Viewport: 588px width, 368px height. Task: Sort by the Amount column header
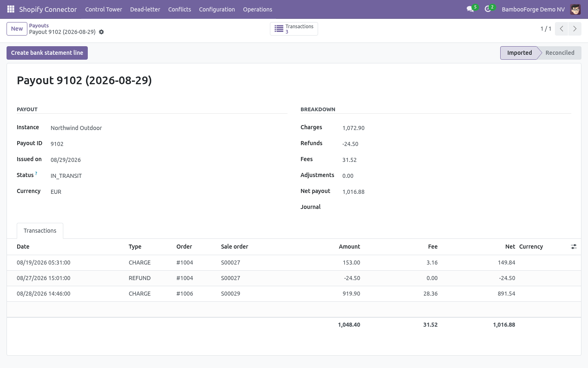pyautogui.click(x=350, y=247)
